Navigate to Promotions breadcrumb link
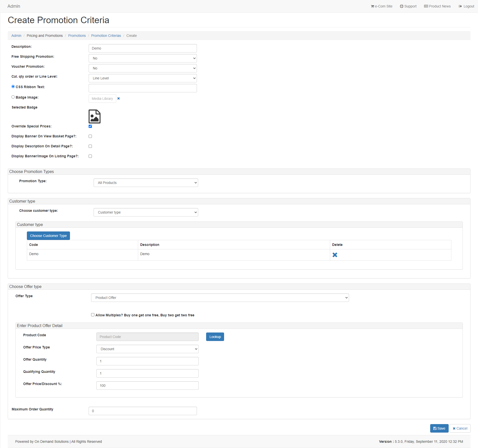Viewport: 478px width, 448px height. [x=77, y=36]
